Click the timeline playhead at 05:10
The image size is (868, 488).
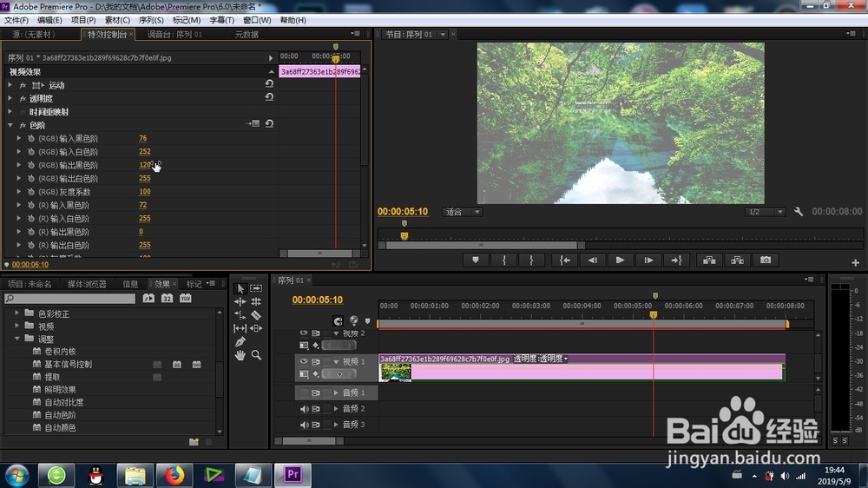[654, 314]
